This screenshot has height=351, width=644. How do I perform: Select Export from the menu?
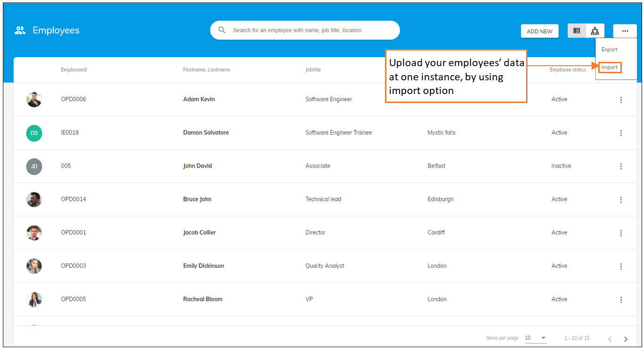click(x=609, y=49)
